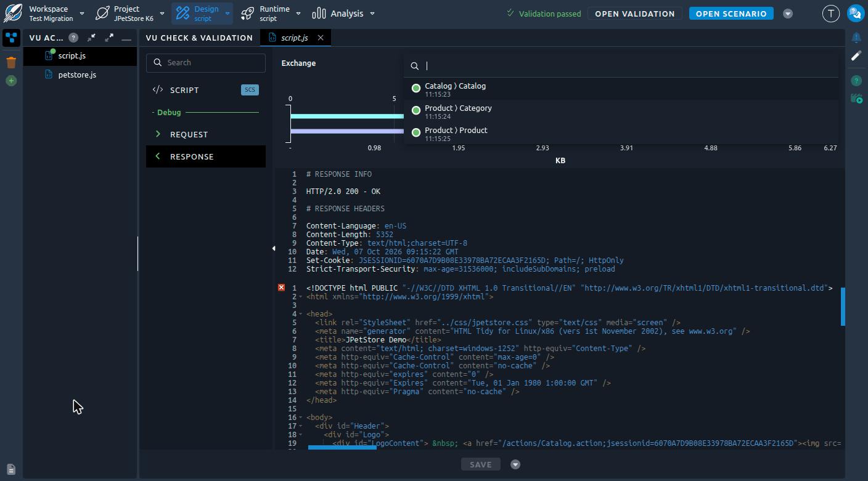The width and height of the screenshot is (868, 481).
Task: Open the document icon at bottom-left corner
Action: 11,469
